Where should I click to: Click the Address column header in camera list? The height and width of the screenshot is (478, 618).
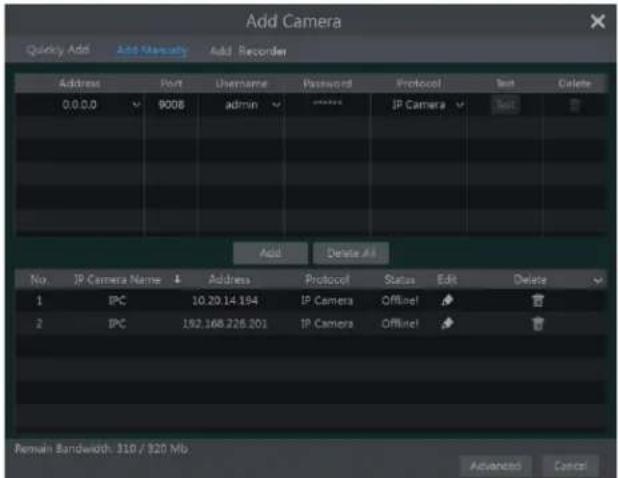(229, 280)
